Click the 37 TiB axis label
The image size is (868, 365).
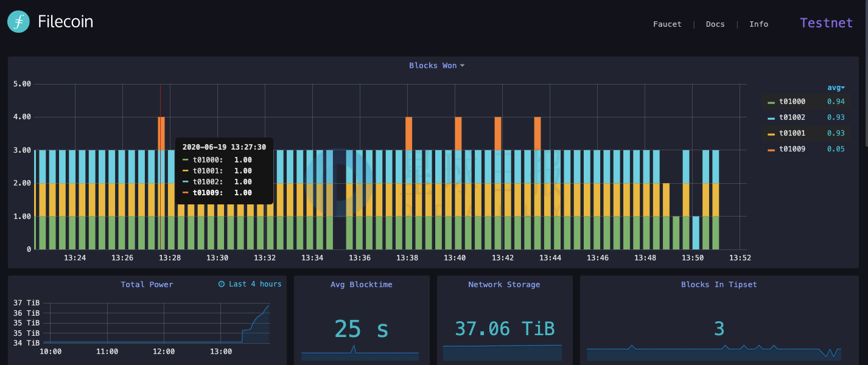pyautogui.click(x=26, y=303)
